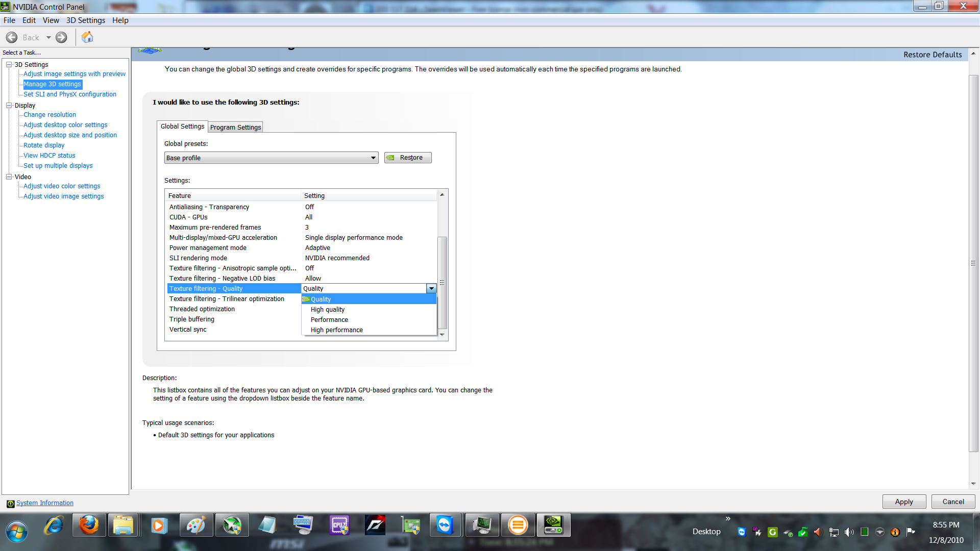Screen dimensions: 980x551
Task: Open the File menu
Action: 9,20
